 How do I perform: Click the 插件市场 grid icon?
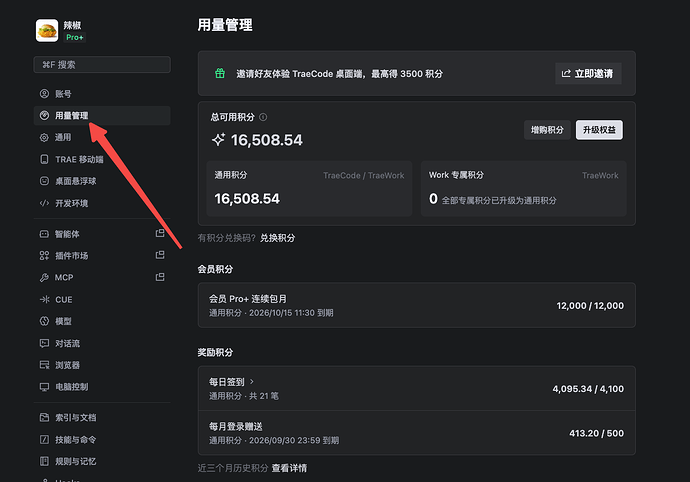tap(44, 256)
